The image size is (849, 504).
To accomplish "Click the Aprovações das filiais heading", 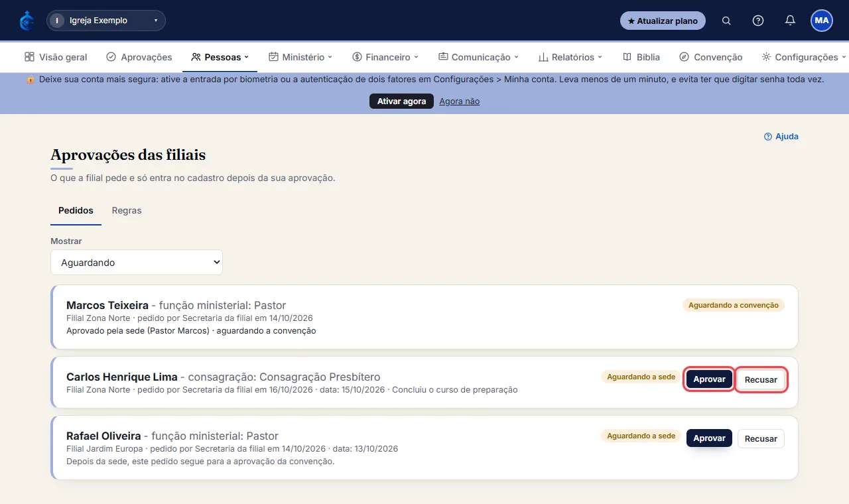I will pyautogui.click(x=128, y=155).
